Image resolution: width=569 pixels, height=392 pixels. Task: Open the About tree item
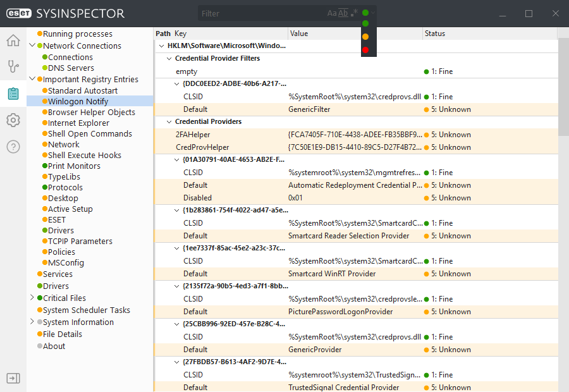54,346
